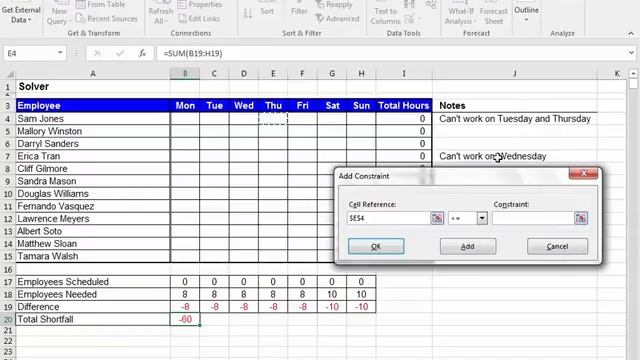The width and height of the screenshot is (640, 360).
Task: Click the Sort button
Action: [x=267, y=9]
